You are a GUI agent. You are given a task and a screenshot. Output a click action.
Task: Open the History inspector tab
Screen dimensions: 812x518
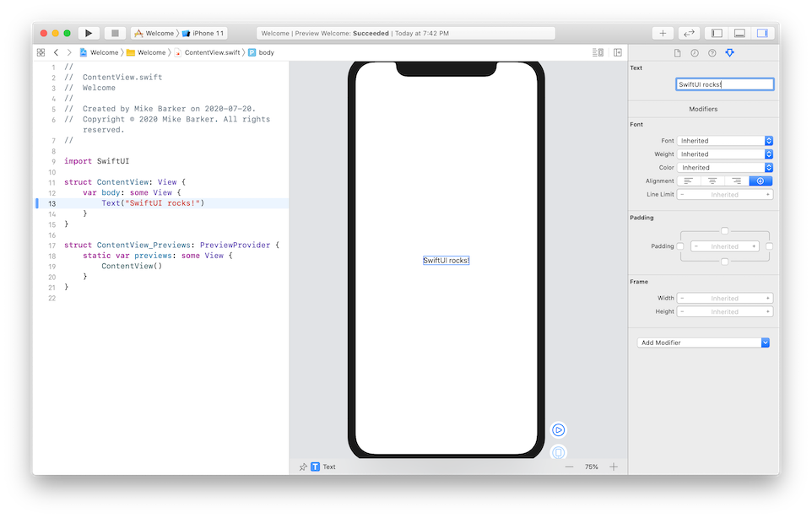[x=695, y=53]
